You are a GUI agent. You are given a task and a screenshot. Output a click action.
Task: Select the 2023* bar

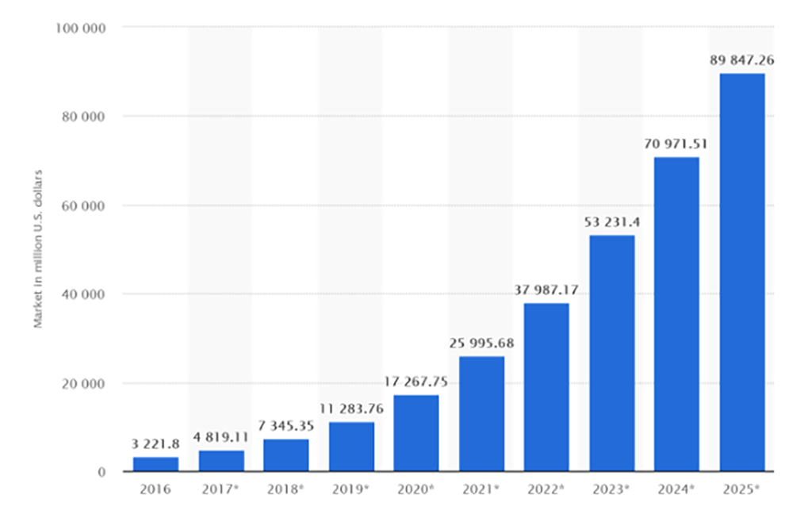click(x=611, y=353)
